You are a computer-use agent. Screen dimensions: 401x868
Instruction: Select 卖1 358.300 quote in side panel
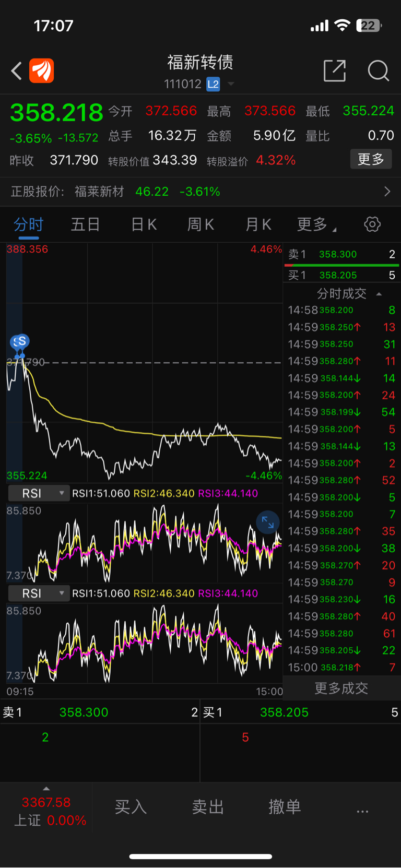point(341,254)
